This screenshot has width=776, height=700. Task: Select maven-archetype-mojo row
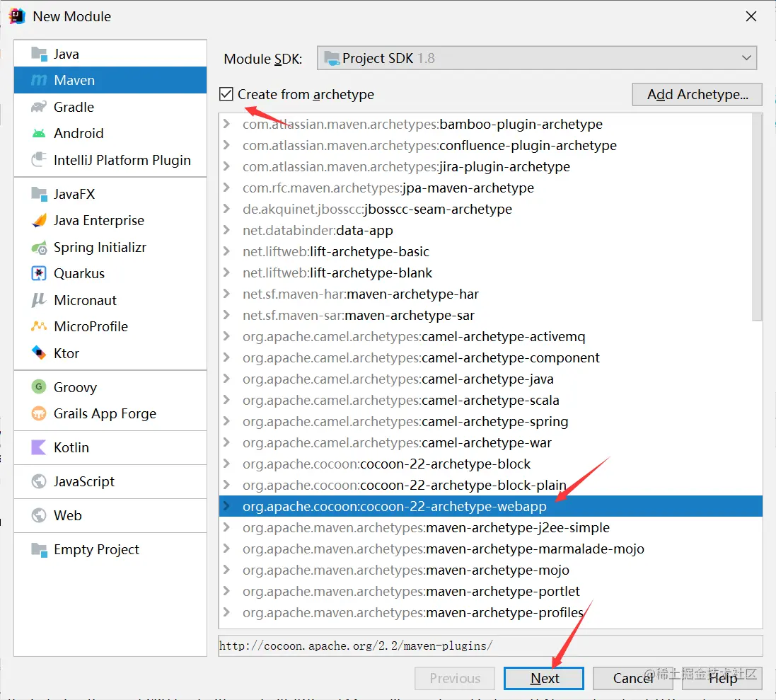point(490,570)
